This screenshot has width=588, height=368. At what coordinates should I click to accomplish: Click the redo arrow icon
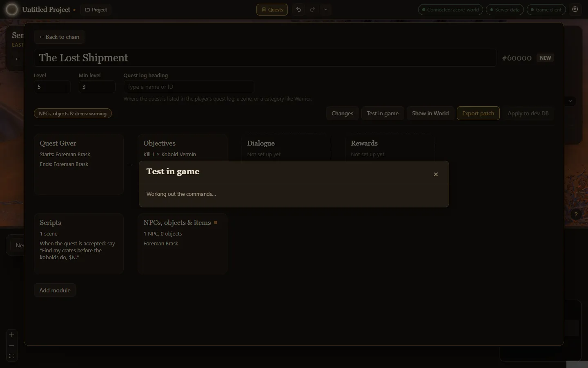point(312,9)
